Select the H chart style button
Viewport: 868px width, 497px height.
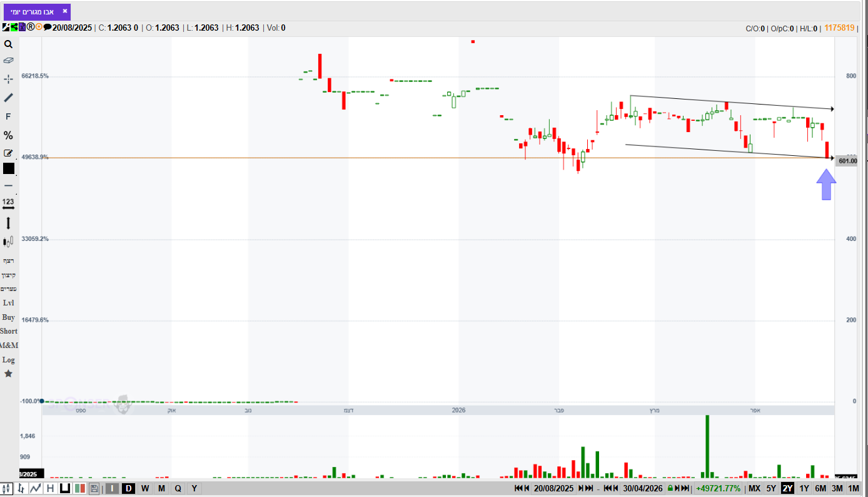(x=50, y=488)
